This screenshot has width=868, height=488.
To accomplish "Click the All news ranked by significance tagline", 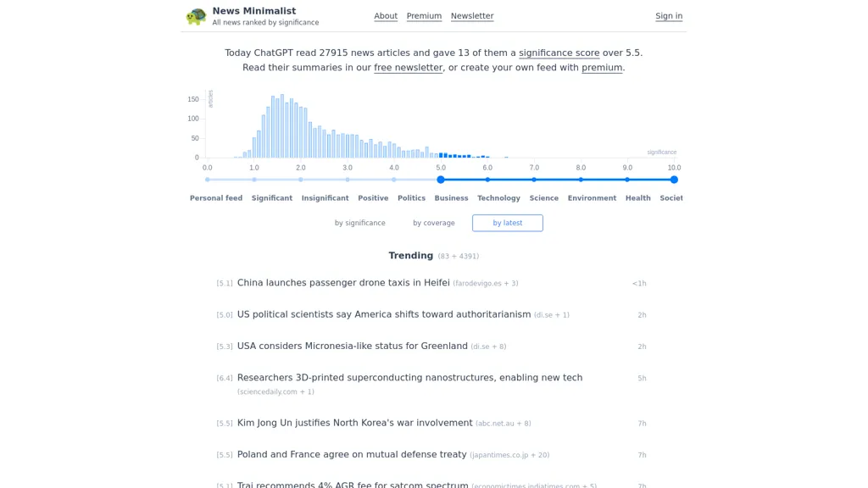I will coord(265,23).
